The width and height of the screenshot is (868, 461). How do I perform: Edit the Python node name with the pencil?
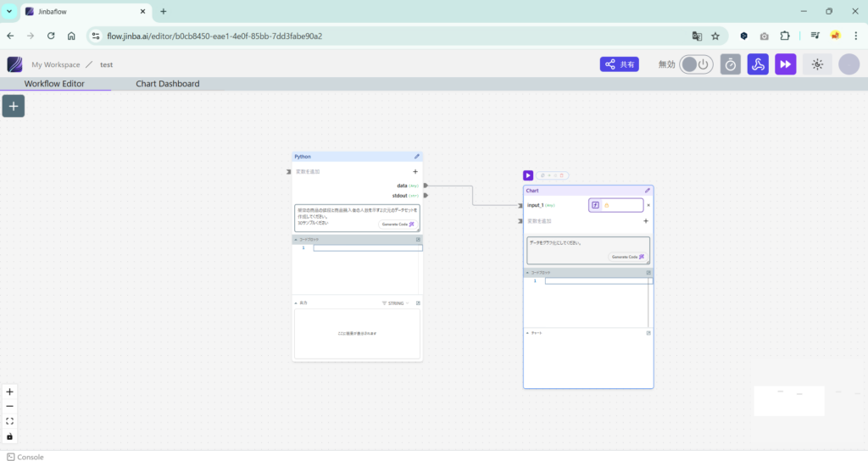(x=416, y=157)
